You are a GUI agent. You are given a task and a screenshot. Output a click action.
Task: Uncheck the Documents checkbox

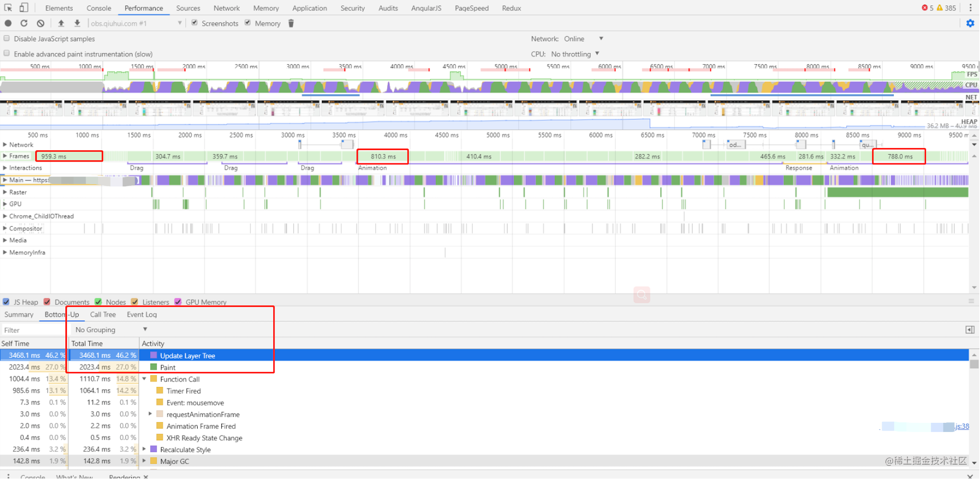pos(47,302)
